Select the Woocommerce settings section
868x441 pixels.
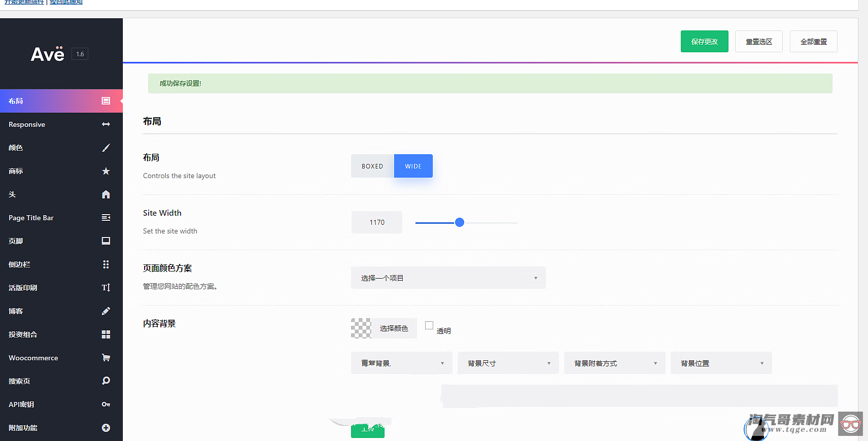[x=61, y=358]
